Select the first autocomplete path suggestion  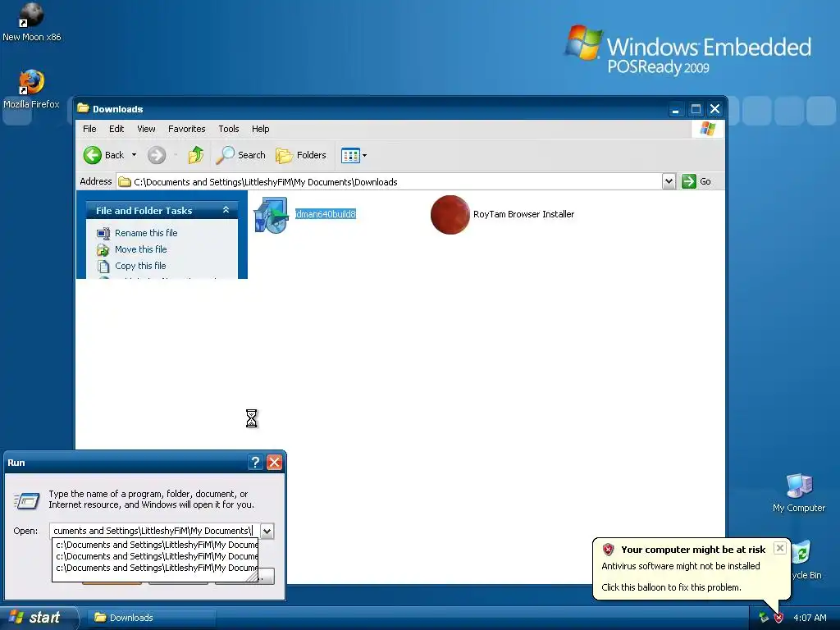point(156,545)
